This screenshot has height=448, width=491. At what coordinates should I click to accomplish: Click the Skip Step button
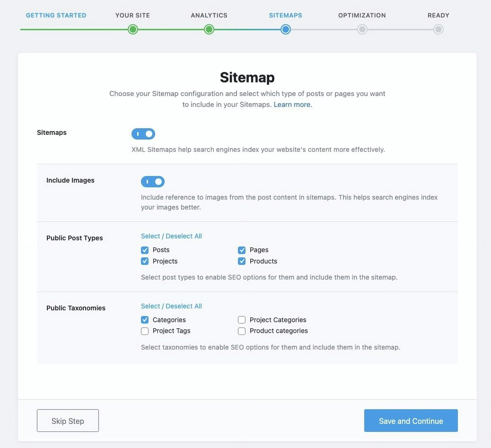point(67,420)
